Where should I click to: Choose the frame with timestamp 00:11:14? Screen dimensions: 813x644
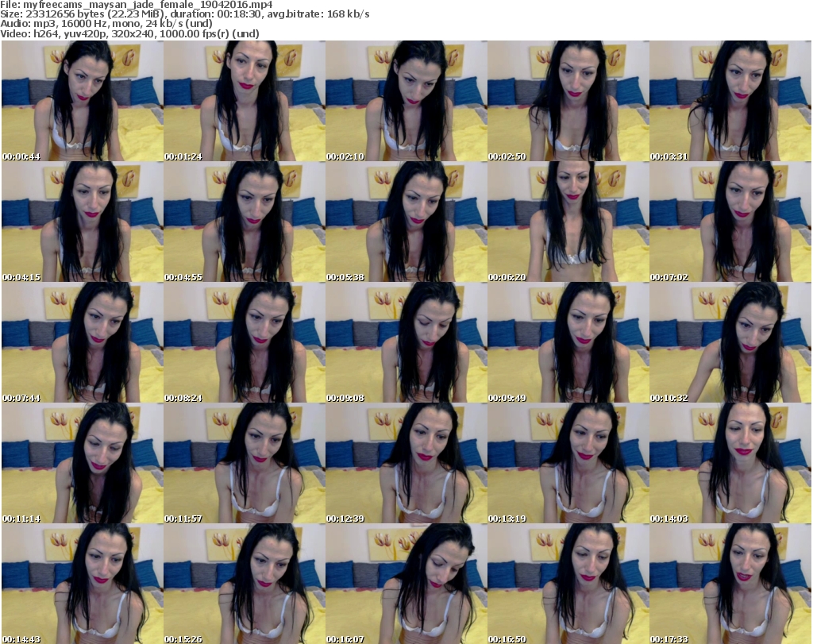[x=83, y=463]
